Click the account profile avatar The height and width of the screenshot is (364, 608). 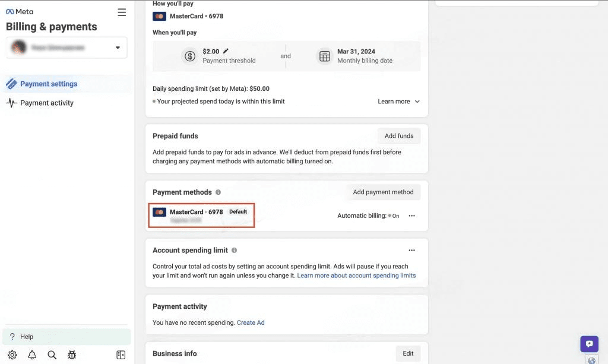(18, 48)
